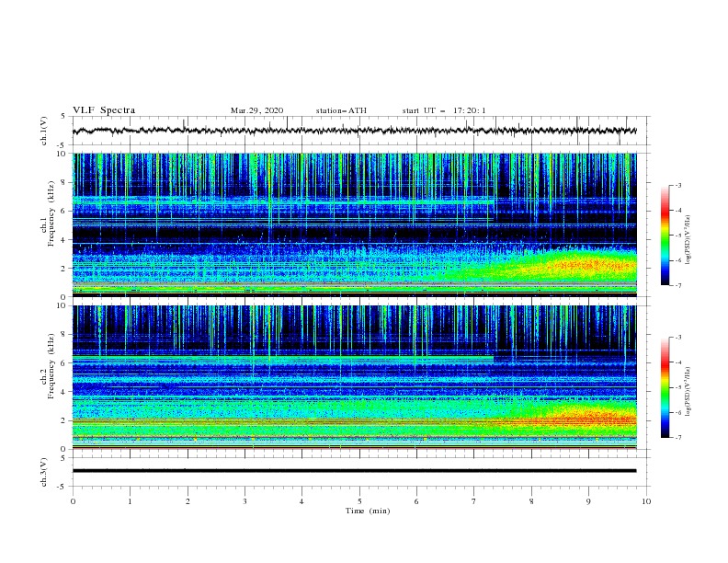
Task: Click the ch.3 black voltage trace
Action: click(354, 471)
